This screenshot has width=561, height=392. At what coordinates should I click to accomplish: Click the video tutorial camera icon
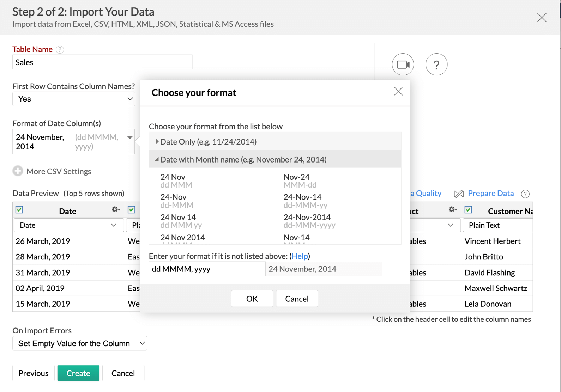403,65
